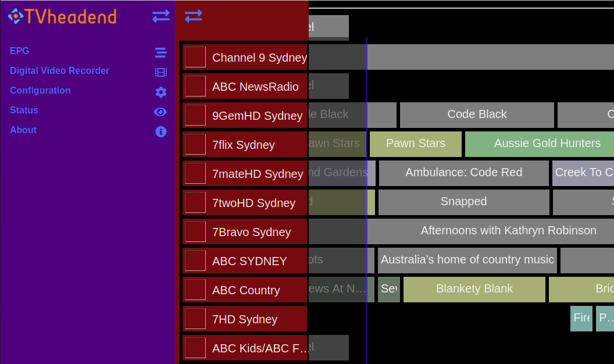Open Australia's home of country music programme
The width and height of the screenshot is (614, 364).
click(x=467, y=260)
